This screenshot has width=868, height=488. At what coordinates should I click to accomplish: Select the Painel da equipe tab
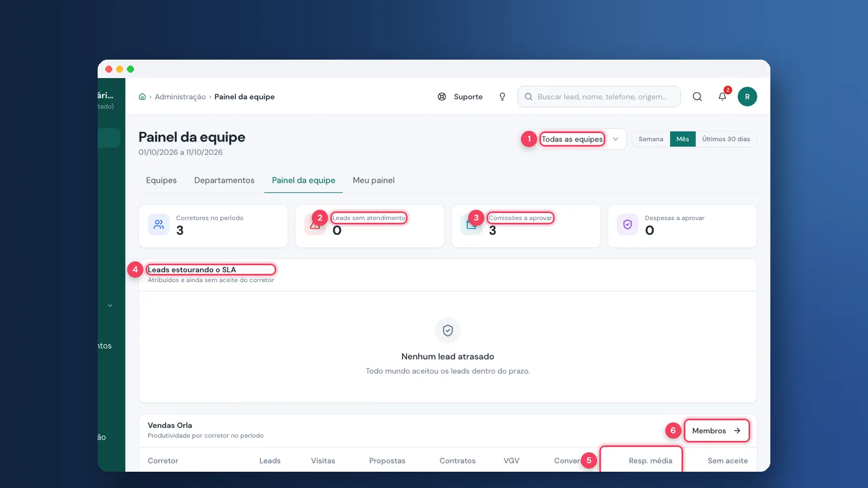click(x=303, y=181)
